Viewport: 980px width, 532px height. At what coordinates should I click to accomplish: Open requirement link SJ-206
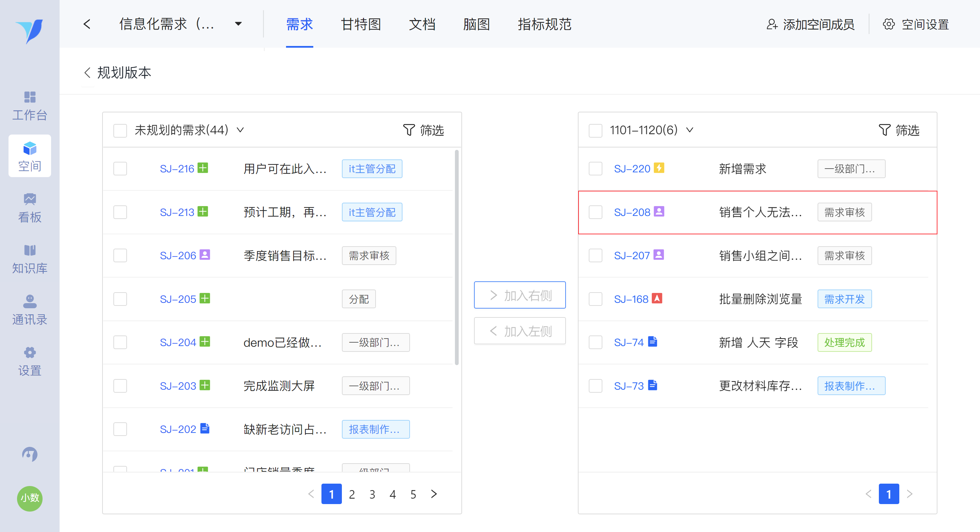tap(178, 255)
